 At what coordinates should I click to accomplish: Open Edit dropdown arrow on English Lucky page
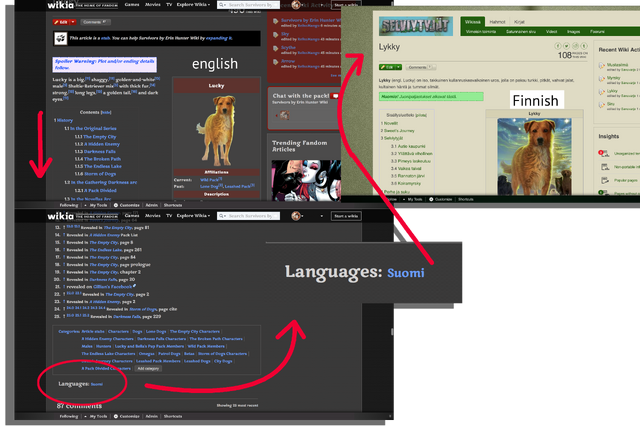click(x=73, y=22)
